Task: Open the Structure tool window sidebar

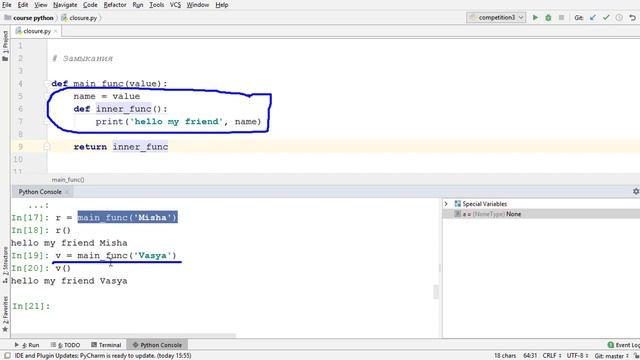Action: [5, 264]
